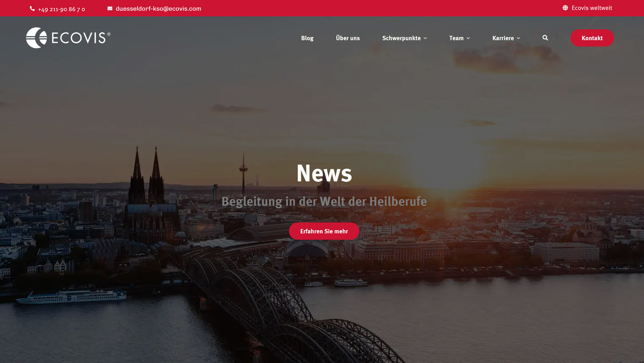Select the Karriere menu label
This screenshot has height=363, width=644.
[x=503, y=38]
